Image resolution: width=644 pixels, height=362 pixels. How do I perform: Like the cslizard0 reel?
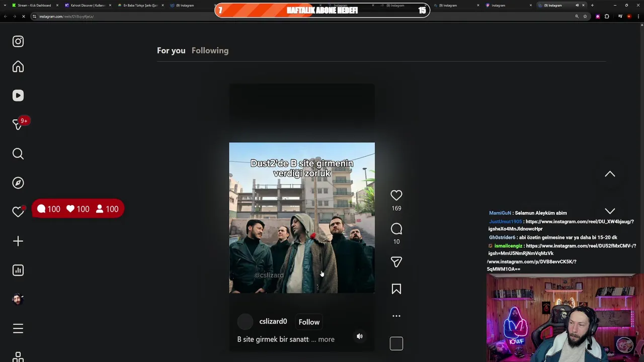(396, 195)
